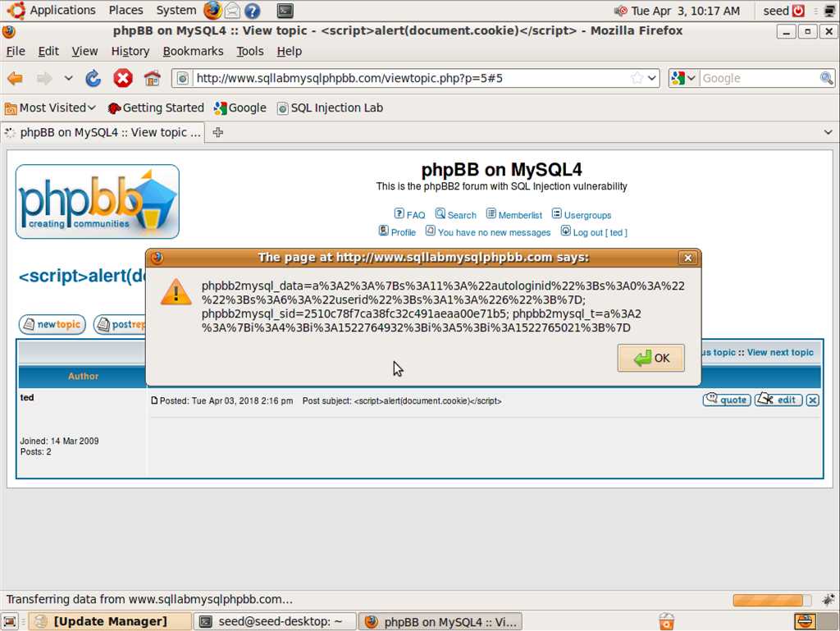Click the edit post button
The width and height of the screenshot is (840, 631).
click(778, 400)
